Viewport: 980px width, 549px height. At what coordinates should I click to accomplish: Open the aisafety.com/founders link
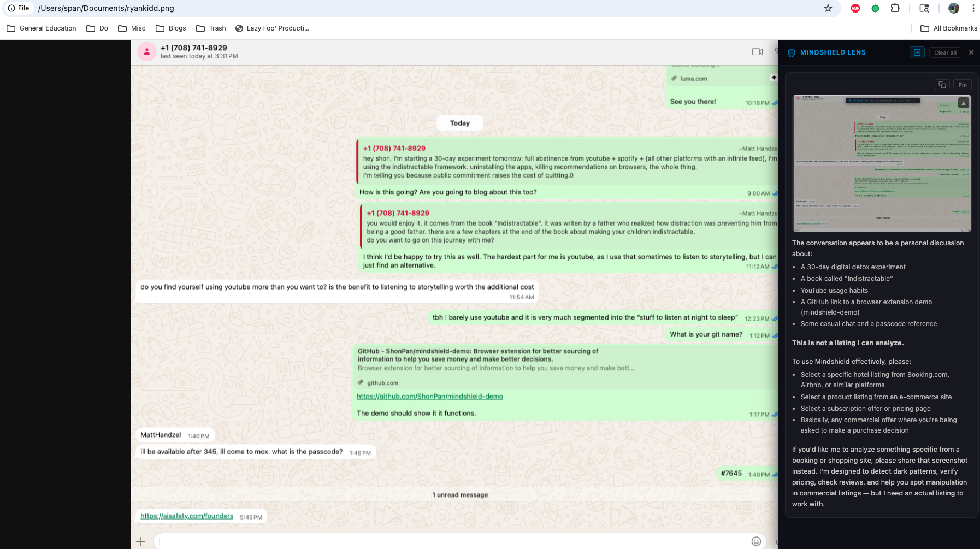coord(187,516)
